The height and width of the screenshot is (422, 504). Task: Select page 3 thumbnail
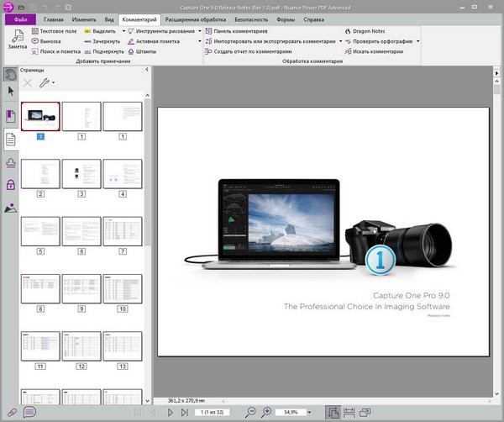(x=81, y=174)
